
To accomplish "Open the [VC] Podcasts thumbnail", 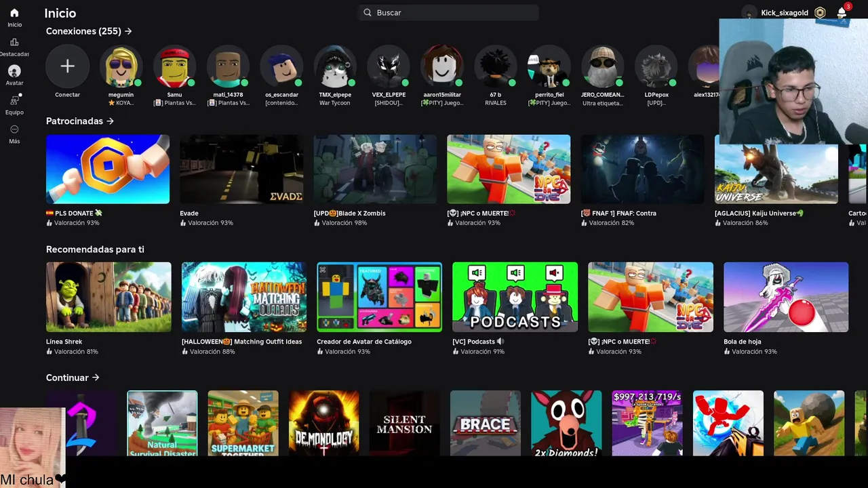I will (515, 297).
